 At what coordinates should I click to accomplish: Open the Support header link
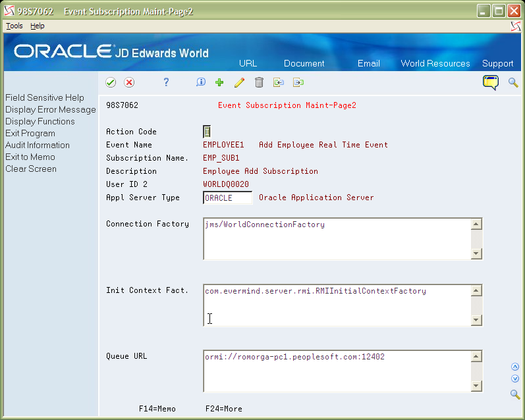click(x=497, y=64)
